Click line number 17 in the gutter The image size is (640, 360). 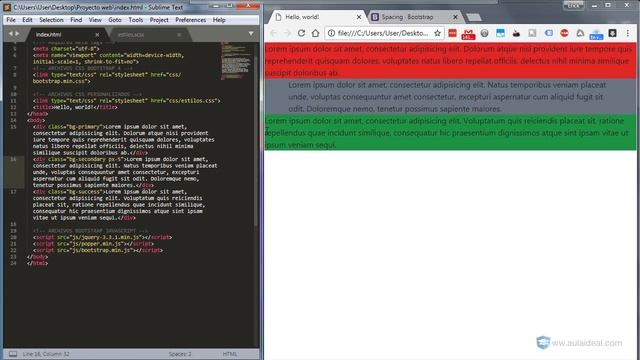[x=13, y=191]
